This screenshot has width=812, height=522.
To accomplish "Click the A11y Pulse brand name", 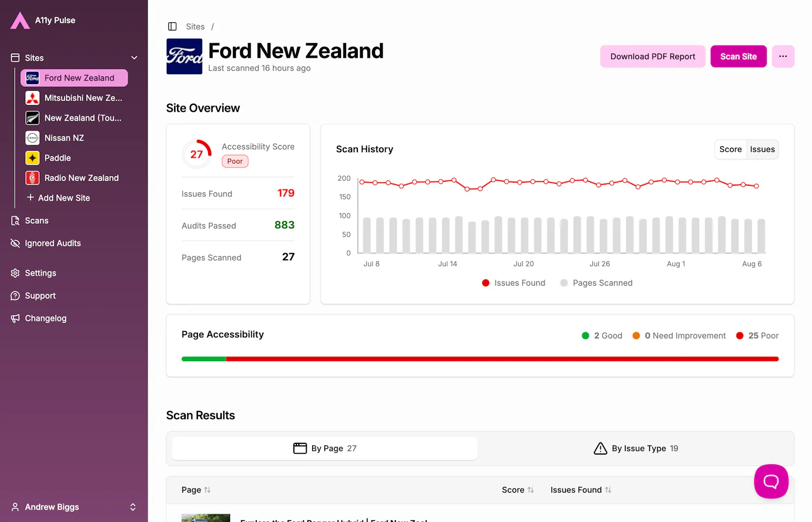I will tap(55, 20).
